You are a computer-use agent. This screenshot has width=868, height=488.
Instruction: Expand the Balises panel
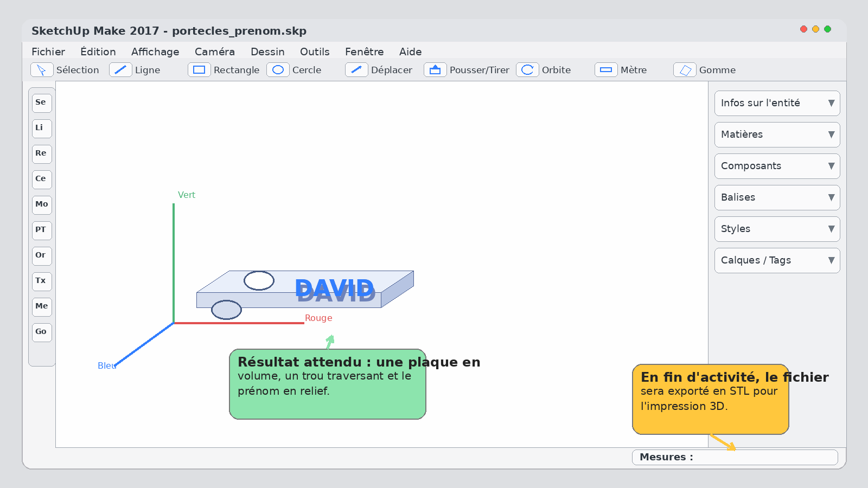pos(777,197)
